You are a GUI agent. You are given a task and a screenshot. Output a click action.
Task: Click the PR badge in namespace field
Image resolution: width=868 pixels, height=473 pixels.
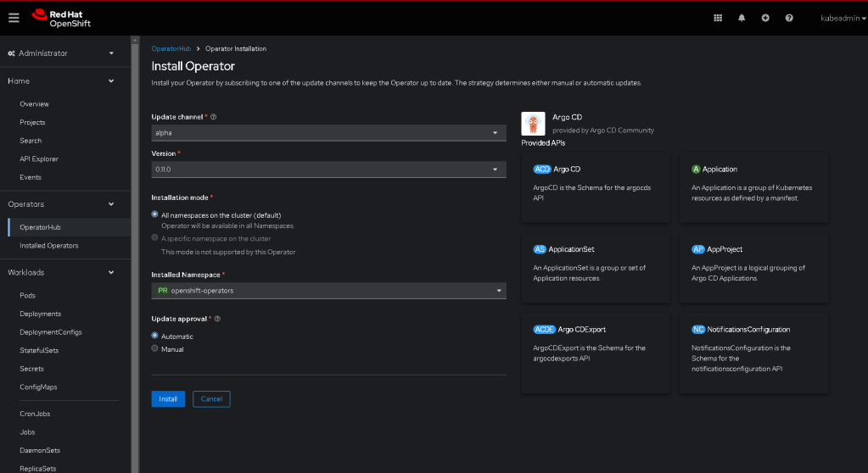162,291
